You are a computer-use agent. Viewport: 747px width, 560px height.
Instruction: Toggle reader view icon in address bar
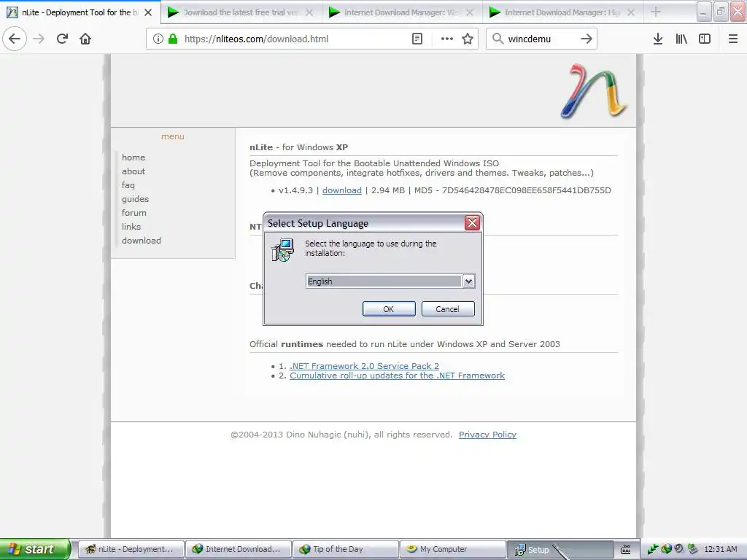click(x=417, y=39)
